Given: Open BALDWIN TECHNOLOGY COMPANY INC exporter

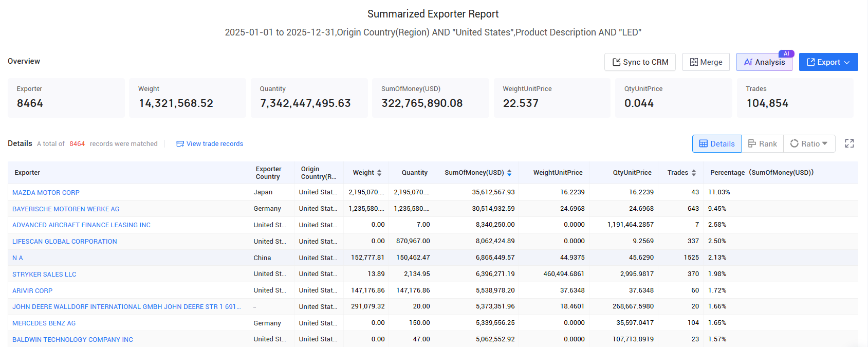Looking at the screenshot, I should pyautogui.click(x=72, y=340).
